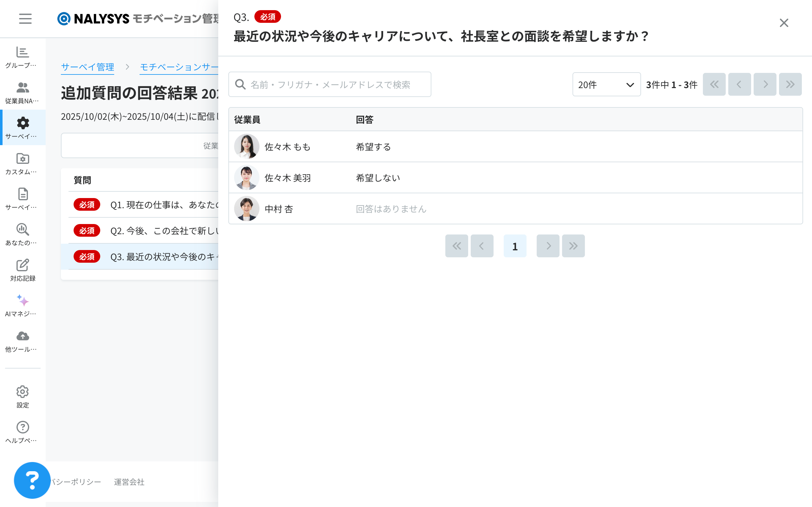Click the サーベイ管理 breadcrumb link
Screen dimensions: 812x507
(x=87, y=67)
